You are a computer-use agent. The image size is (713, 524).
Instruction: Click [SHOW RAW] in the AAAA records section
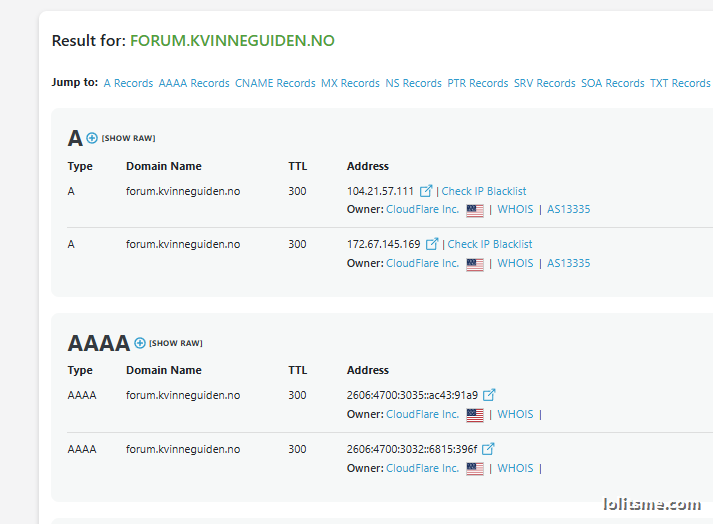pyautogui.click(x=176, y=343)
